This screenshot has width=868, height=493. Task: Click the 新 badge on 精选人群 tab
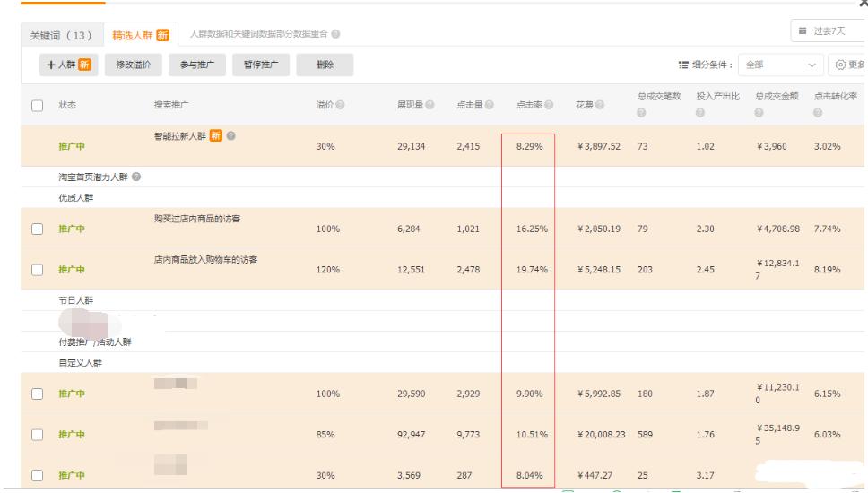163,36
